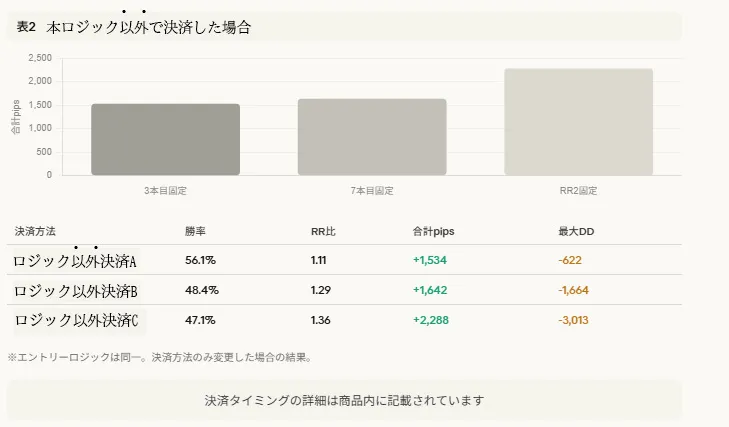This screenshot has width=729, height=427.
Task: Select the ロジック以外決済B row label
Action: coord(75,291)
